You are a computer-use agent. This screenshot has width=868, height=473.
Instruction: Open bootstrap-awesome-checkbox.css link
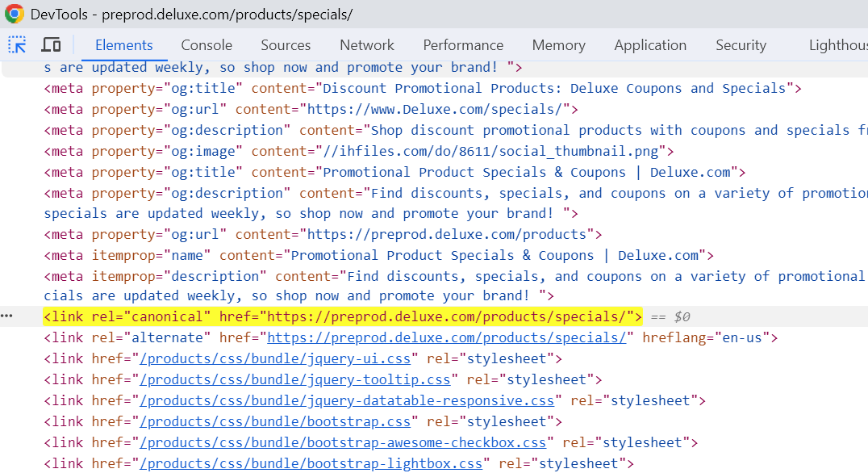click(343, 442)
